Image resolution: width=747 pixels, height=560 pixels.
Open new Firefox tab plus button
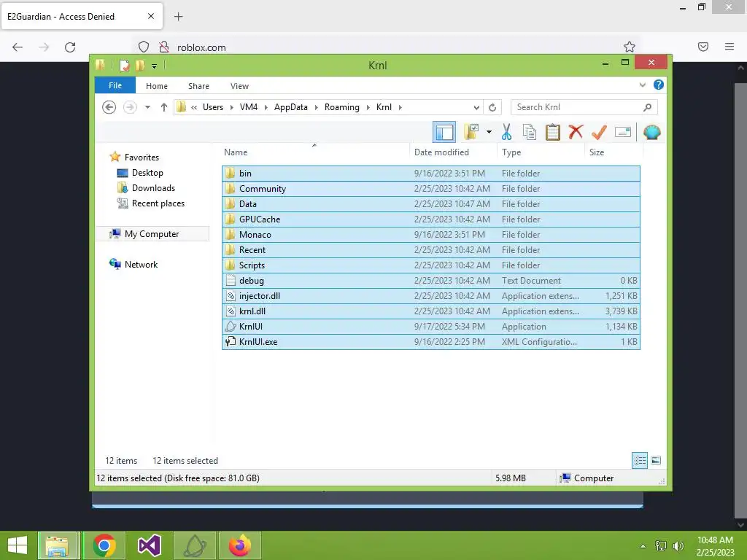click(x=178, y=17)
